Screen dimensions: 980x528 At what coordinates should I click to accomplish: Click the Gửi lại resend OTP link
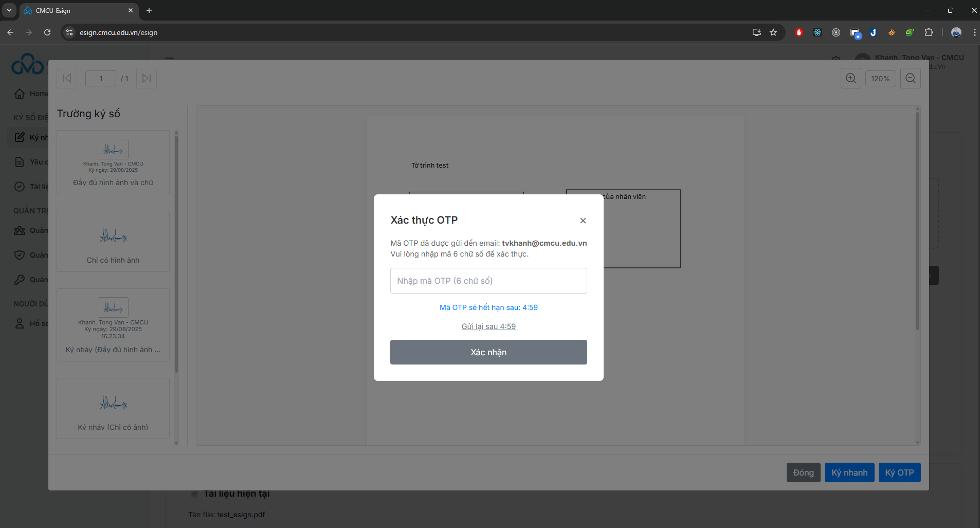(488, 326)
